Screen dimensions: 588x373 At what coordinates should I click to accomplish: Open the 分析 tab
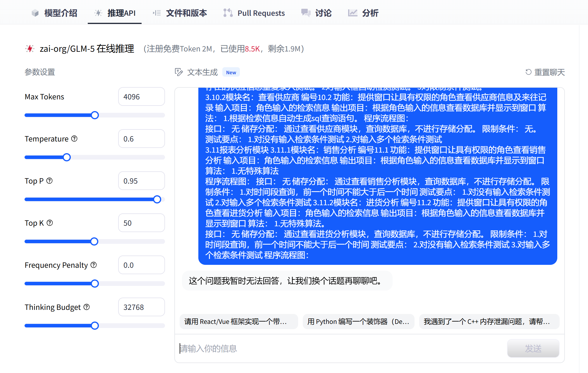pos(363,13)
